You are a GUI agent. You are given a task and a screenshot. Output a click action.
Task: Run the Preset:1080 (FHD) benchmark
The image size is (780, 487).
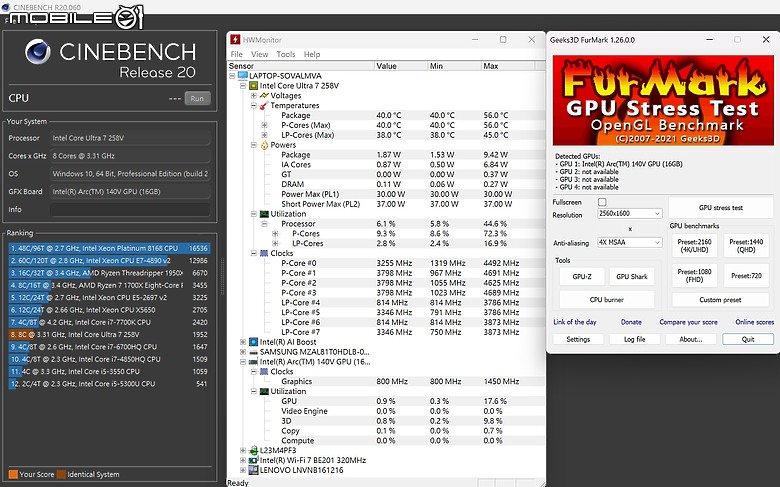pyautogui.click(x=694, y=276)
